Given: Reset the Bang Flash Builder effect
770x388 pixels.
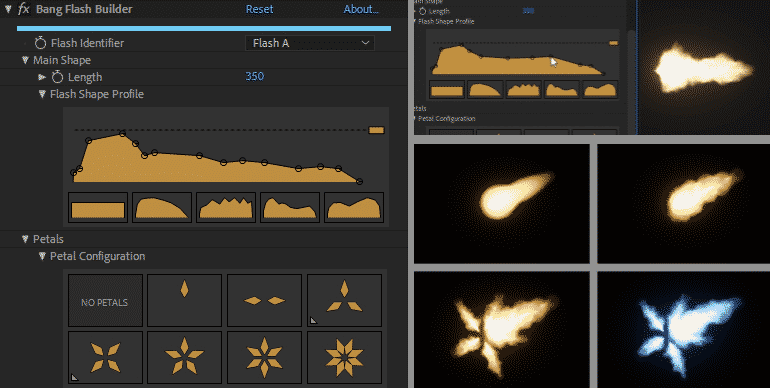Looking at the screenshot, I should tap(259, 9).
